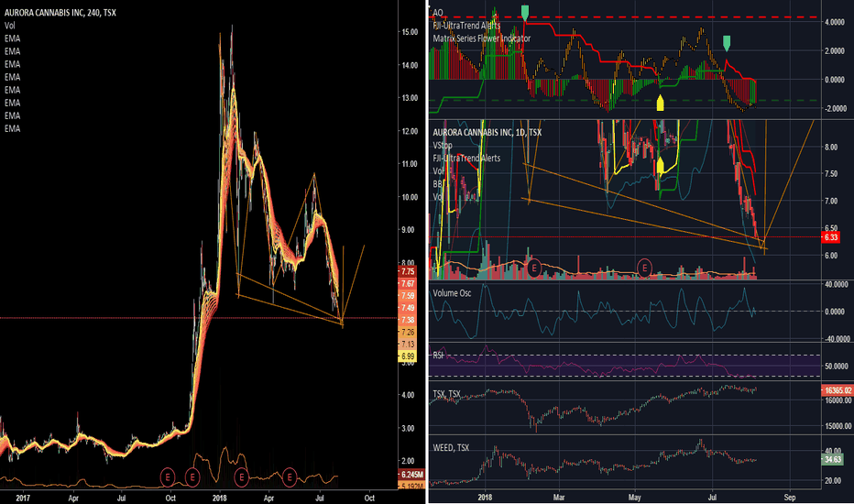Screen dimensions: 854x504
Task: Click the green down-arrow alert near July in the AO pane
Action: point(727,44)
